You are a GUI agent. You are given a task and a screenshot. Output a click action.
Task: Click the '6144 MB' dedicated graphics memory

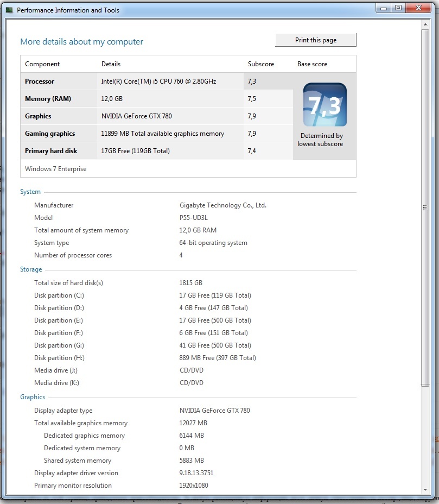pos(192,436)
